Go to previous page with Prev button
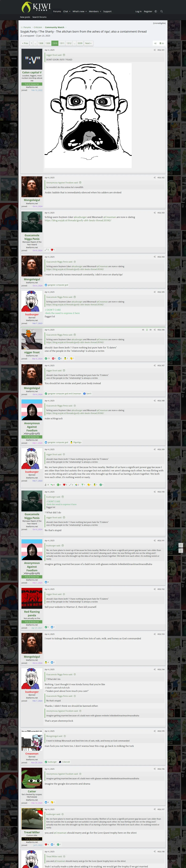 click(x=25, y=43)
